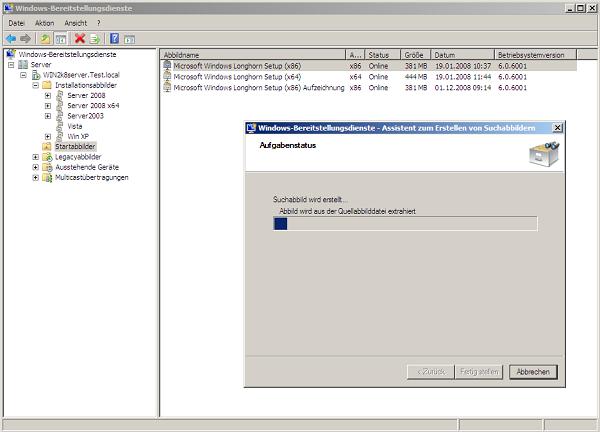600x432 pixels.
Task: Sort list by Status column header
Action: click(x=383, y=55)
